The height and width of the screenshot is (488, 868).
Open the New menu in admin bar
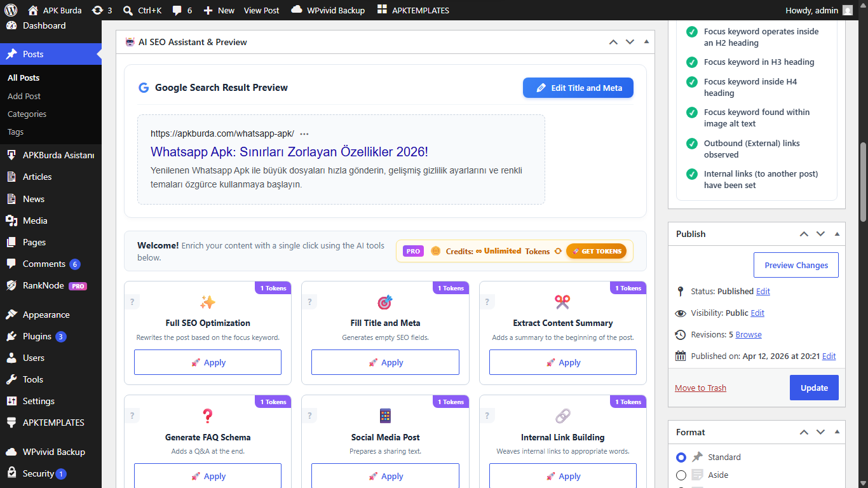point(219,10)
